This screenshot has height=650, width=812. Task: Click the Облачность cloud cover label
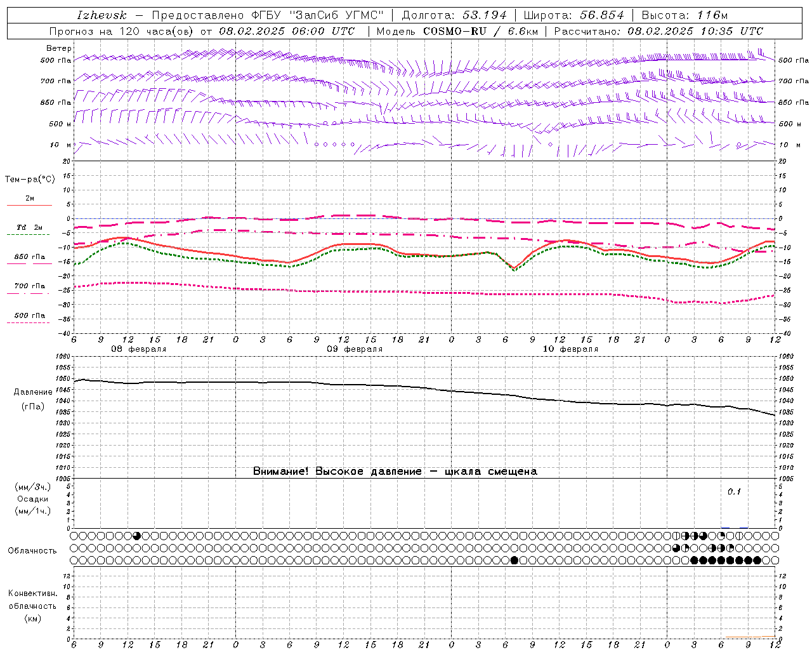coord(32,551)
